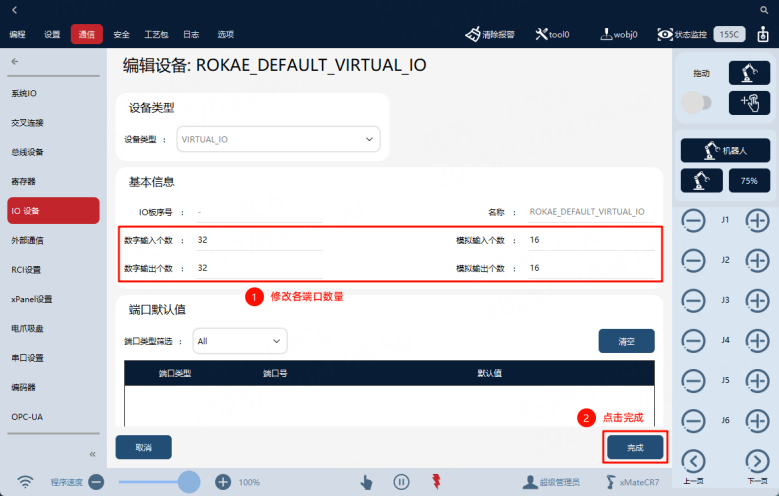The image size is (779, 496).
Task: Expand the 设备类型 VIRTUAL_IO dropdown
Action: click(279, 139)
